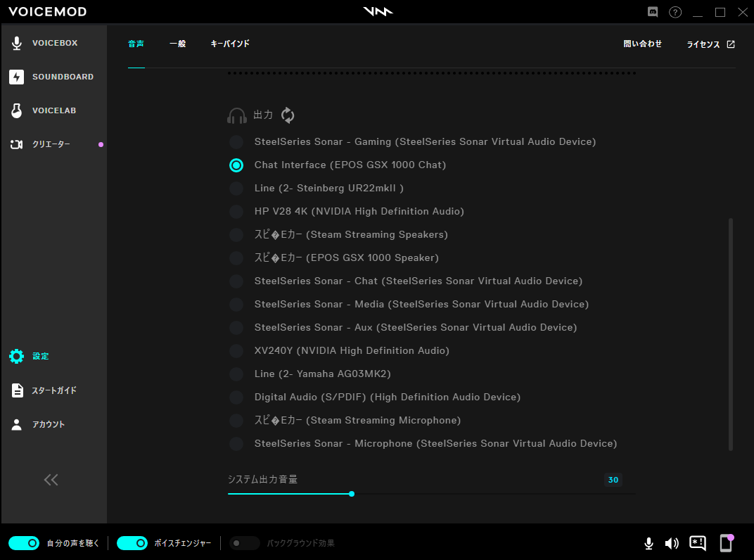Click the システム出力音量 slider handle
This screenshot has width=754, height=560.
pyautogui.click(x=352, y=494)
